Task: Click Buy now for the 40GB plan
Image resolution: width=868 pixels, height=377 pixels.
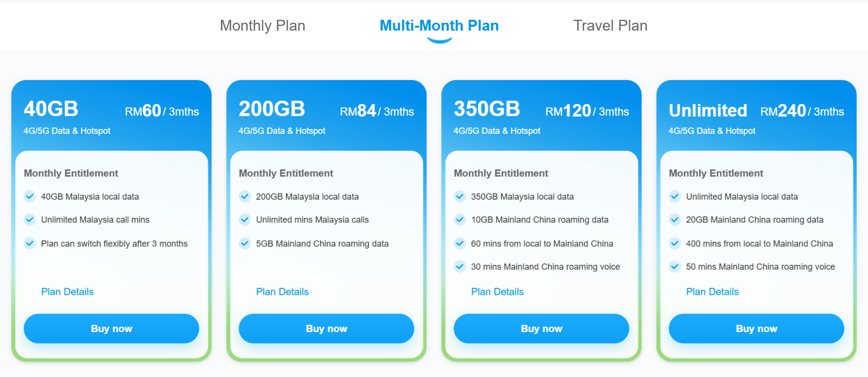Action: pyautogui.click(x=111, y=329)
